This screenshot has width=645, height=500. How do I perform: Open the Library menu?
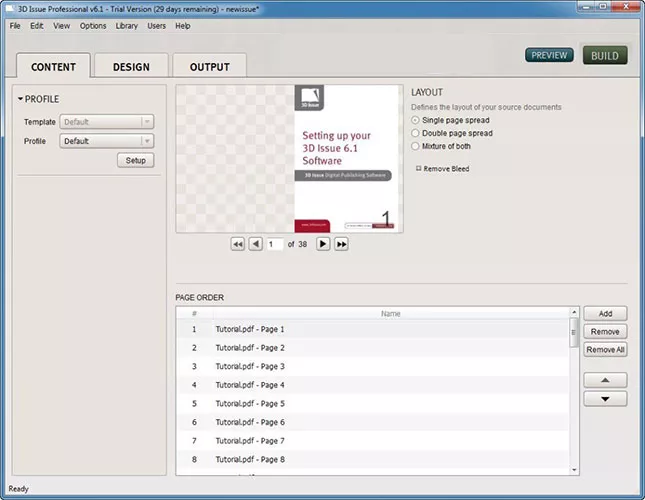tap(126, 26)
